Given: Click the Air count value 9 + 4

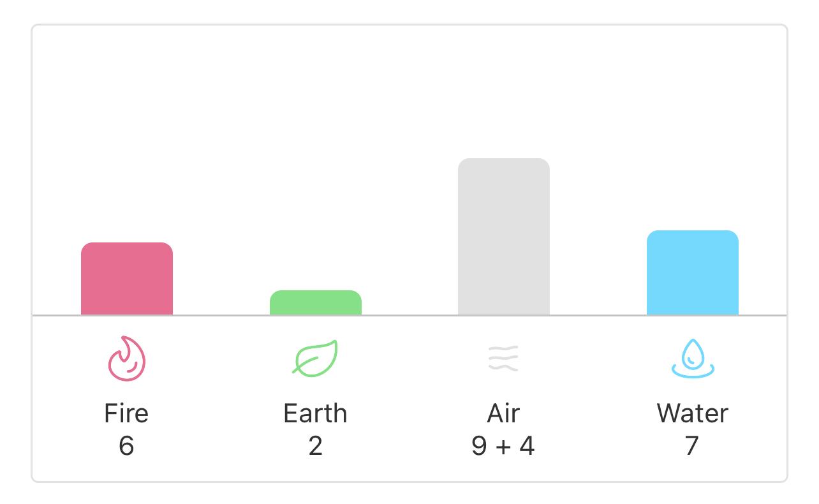Looking at the screenshot, I should click(x=503, y=445).
